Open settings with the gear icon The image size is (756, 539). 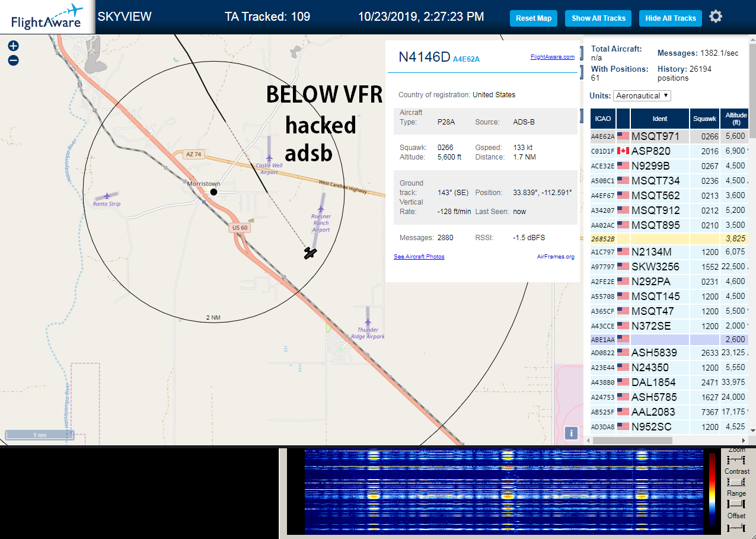coord(716,17)
